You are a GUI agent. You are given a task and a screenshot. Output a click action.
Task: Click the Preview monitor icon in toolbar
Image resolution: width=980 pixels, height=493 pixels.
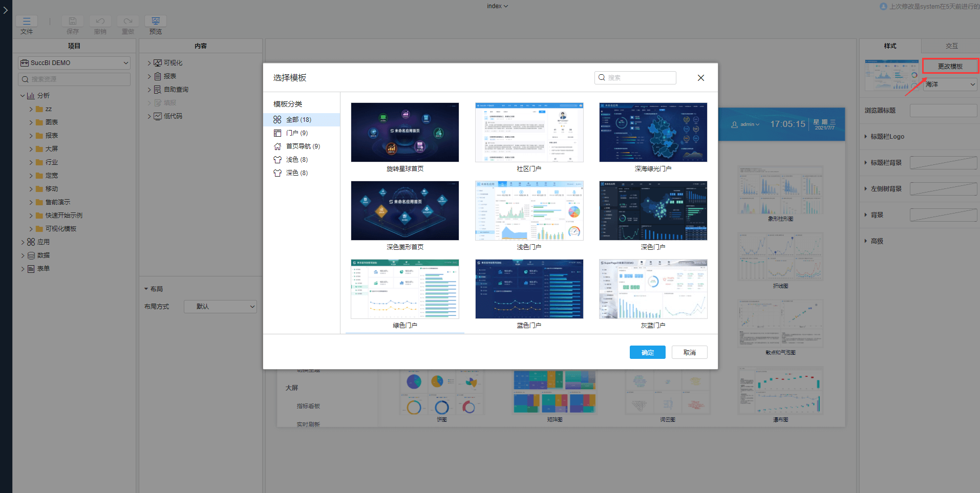[x=156, y=21]
